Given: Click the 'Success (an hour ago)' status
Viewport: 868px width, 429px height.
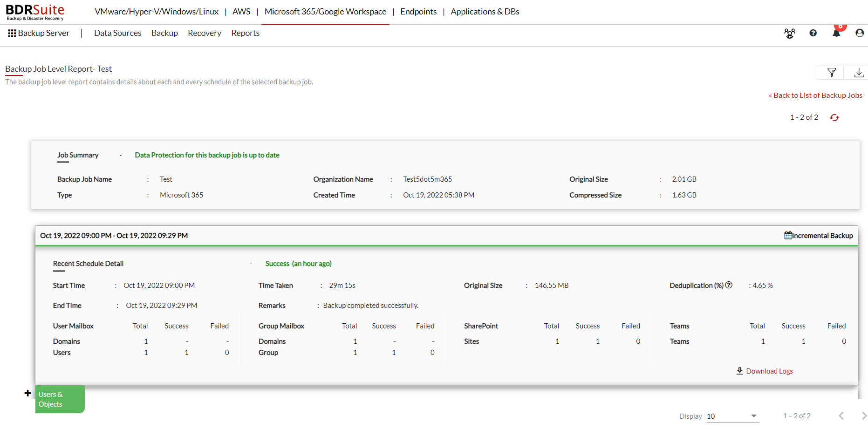Looking at the screenshot, I should (x=299, y=264).
